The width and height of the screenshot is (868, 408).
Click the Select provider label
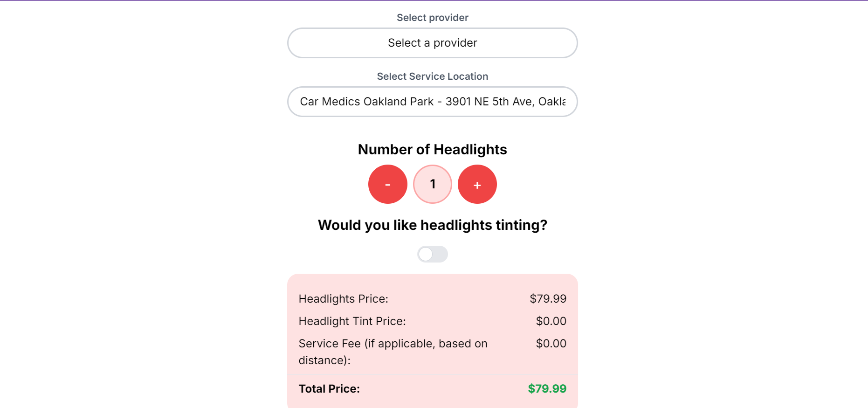click(432, 18)
